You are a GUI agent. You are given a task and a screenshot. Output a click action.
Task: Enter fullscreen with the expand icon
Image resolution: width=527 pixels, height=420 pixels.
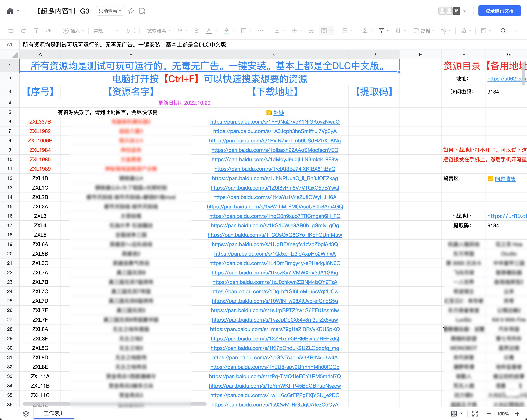pyautogui.click(x=475, y=414)
